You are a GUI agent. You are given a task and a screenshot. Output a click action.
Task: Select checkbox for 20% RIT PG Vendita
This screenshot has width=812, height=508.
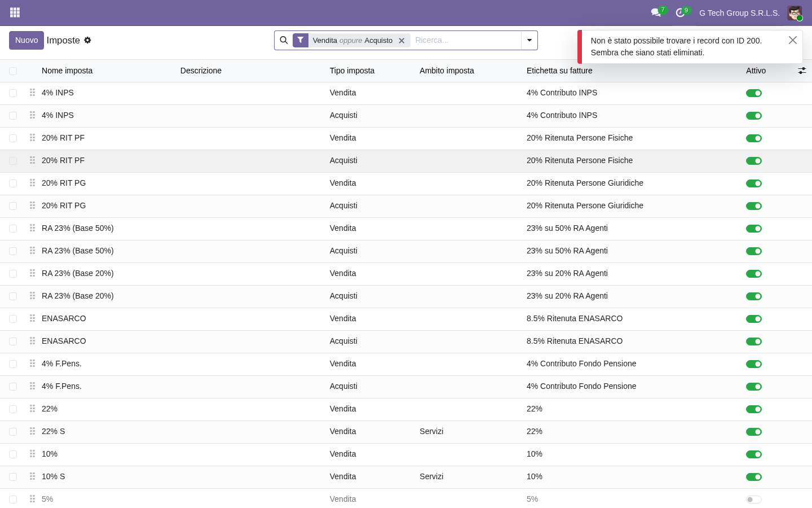coord(13,183)
